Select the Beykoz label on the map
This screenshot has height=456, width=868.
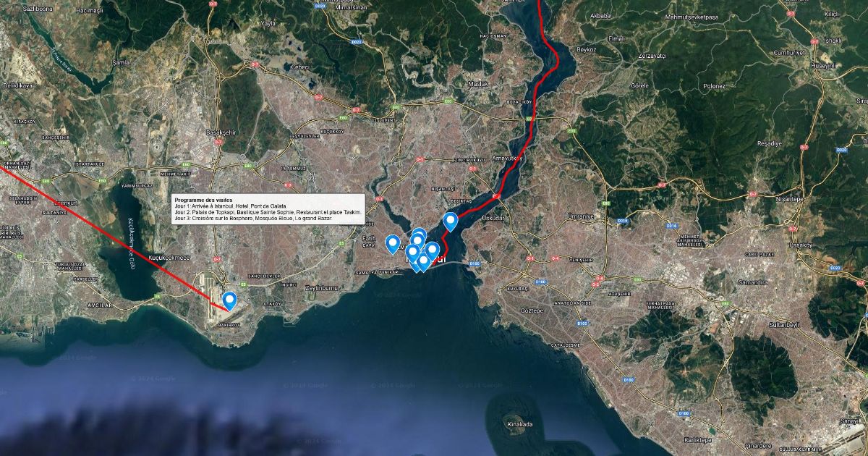(x=586, y=49)
